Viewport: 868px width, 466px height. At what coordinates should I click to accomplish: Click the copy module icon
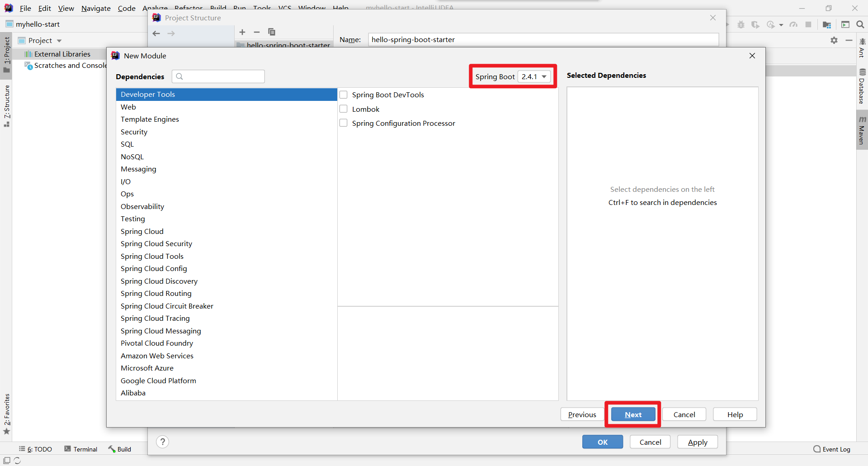coord(272,32)
